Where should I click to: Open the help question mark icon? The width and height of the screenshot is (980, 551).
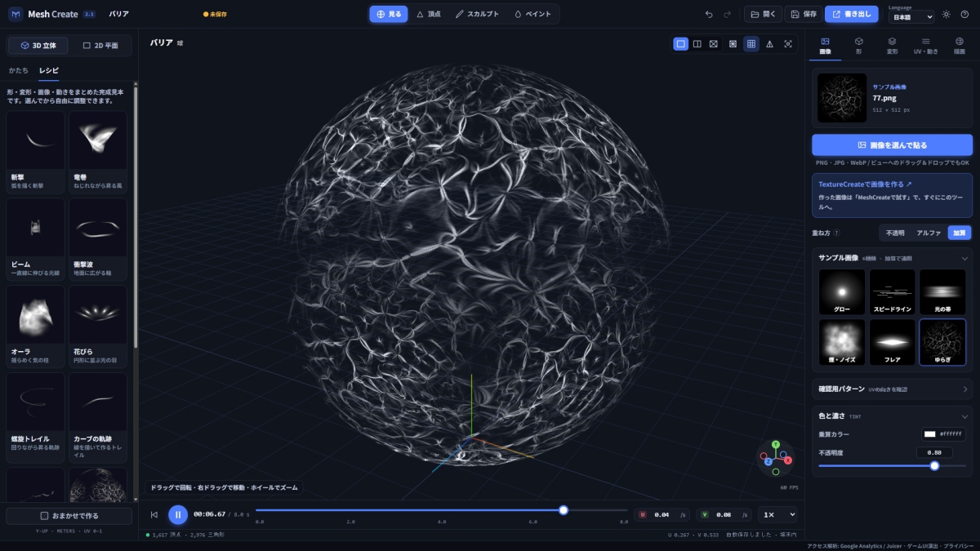(x=964, y=14)
